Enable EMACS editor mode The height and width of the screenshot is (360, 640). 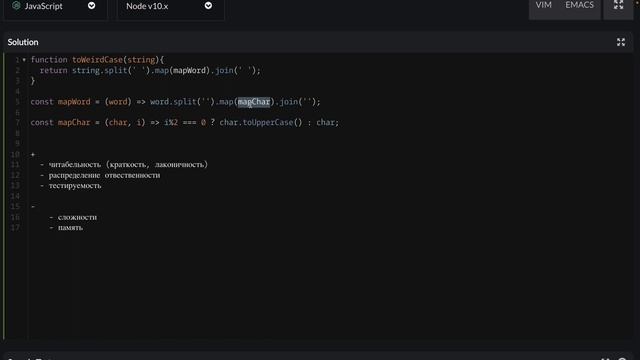[x=579, y=5]
